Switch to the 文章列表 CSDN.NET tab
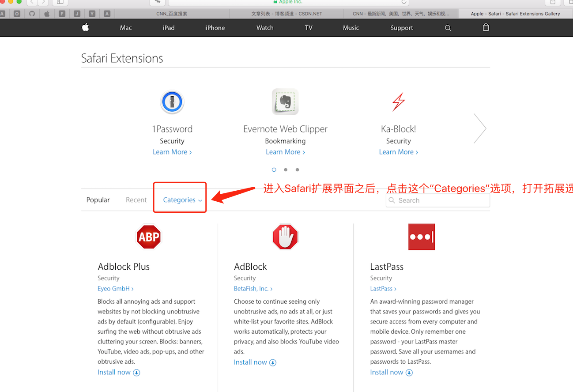 286,14
